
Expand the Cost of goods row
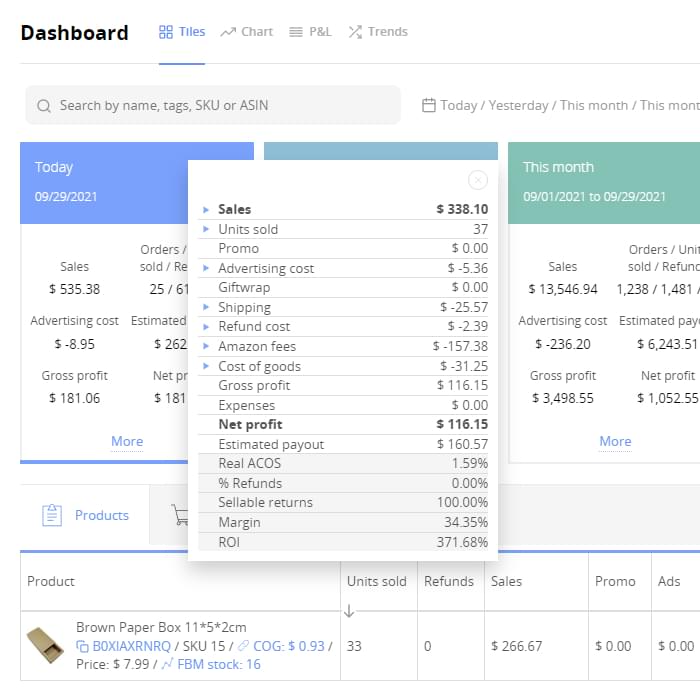206,366
